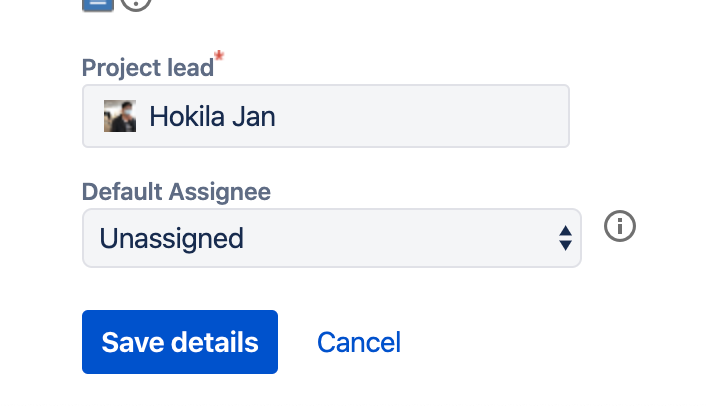Click the up arrow of assignee select
Viewport: 706px width, 406px height.
[565, 231]
